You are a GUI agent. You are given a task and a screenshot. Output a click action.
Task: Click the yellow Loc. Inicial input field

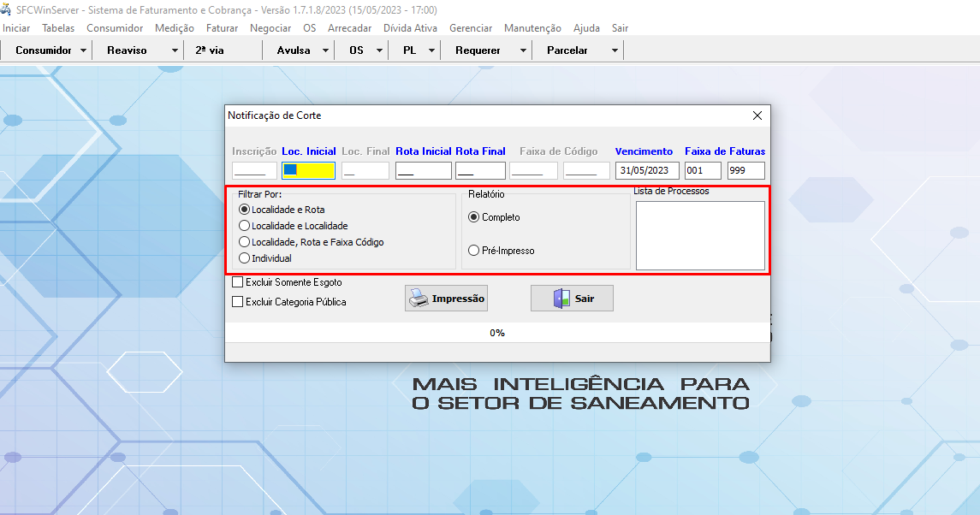[x=308, y=170]
